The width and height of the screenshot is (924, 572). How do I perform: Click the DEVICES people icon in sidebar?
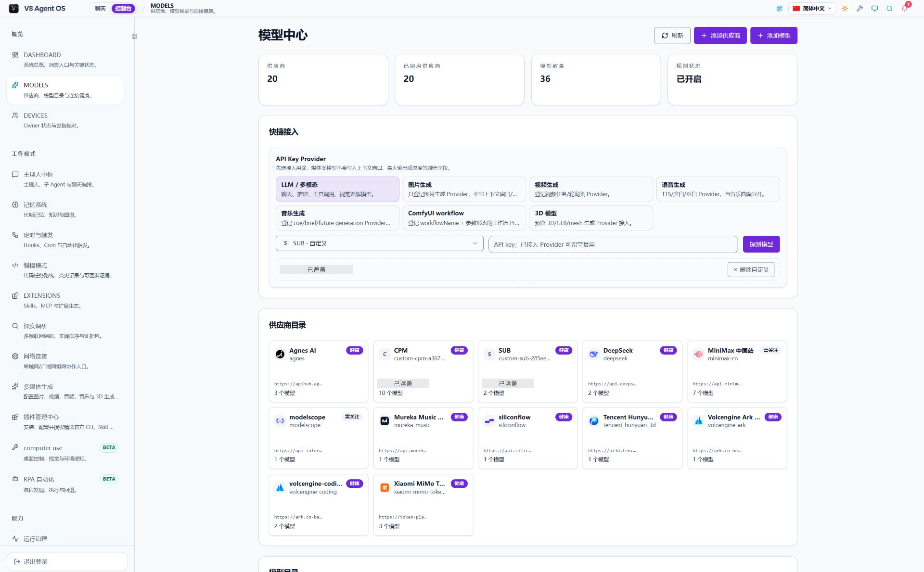[15, 115]
